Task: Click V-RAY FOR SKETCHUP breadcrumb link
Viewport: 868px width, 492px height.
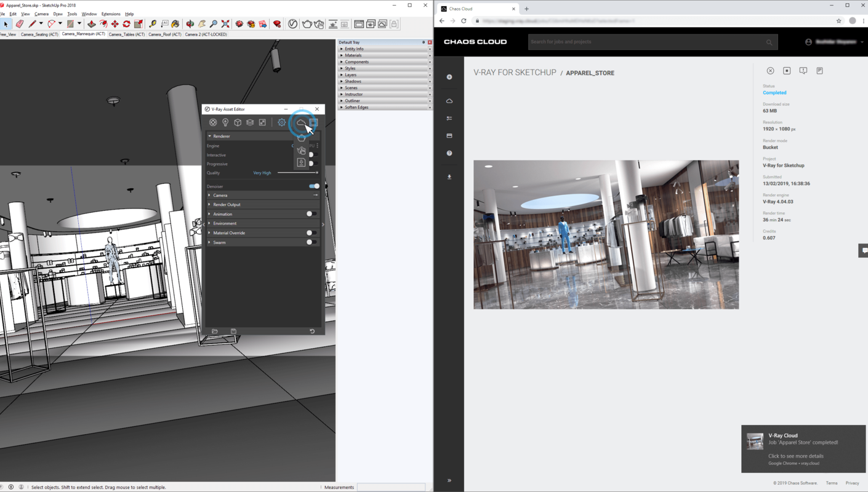Action: (x=515, y=73)
